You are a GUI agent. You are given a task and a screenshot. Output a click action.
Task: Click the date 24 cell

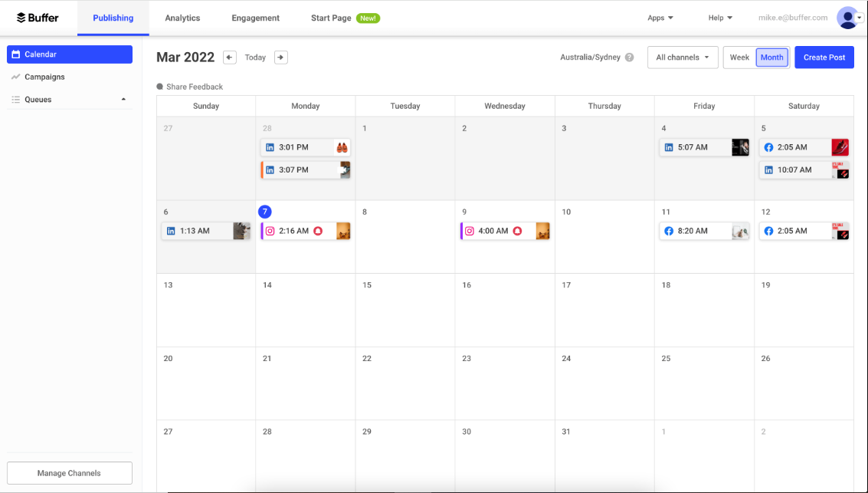604,383
